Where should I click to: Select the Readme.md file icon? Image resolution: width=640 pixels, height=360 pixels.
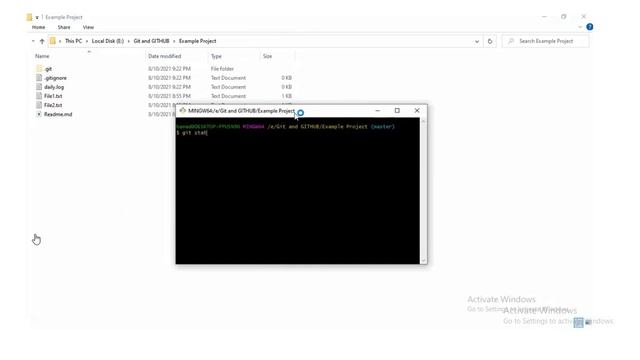click(39, 114)
